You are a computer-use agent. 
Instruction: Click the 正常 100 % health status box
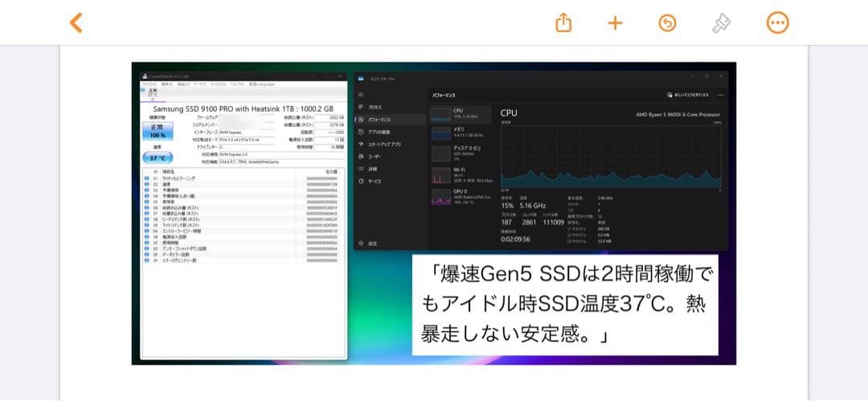point(158,131)
